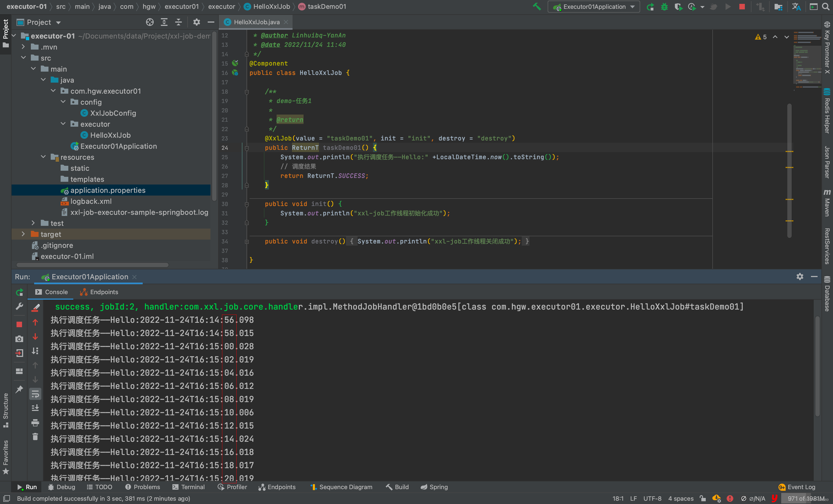The image size is (833, 504).
Task: Fold the taskDemo01 method at line 24
Action: [247, 148]
